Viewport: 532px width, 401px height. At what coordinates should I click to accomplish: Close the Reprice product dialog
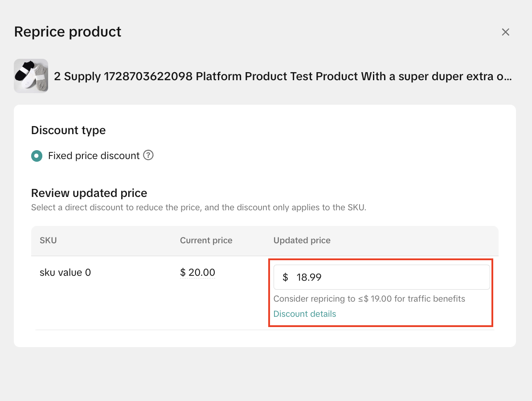point(505,32)
